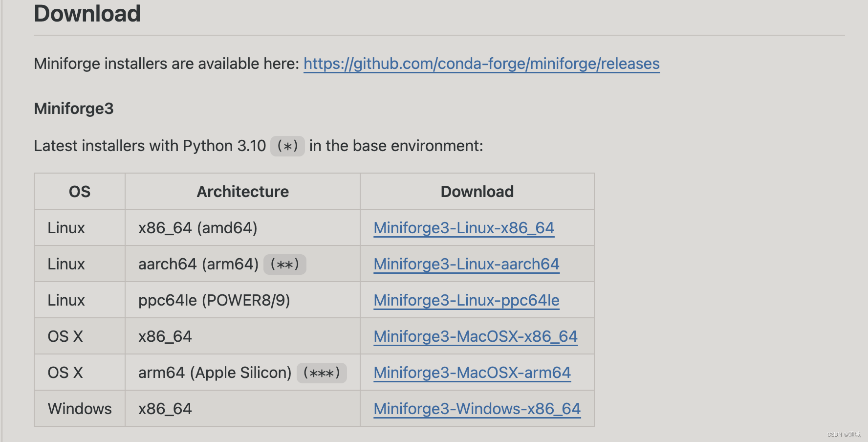This screenshot has height=442, width=868.
Task: Download the Miniforge3-Linux-ppc64le installer
Action: tap(466, 300)
